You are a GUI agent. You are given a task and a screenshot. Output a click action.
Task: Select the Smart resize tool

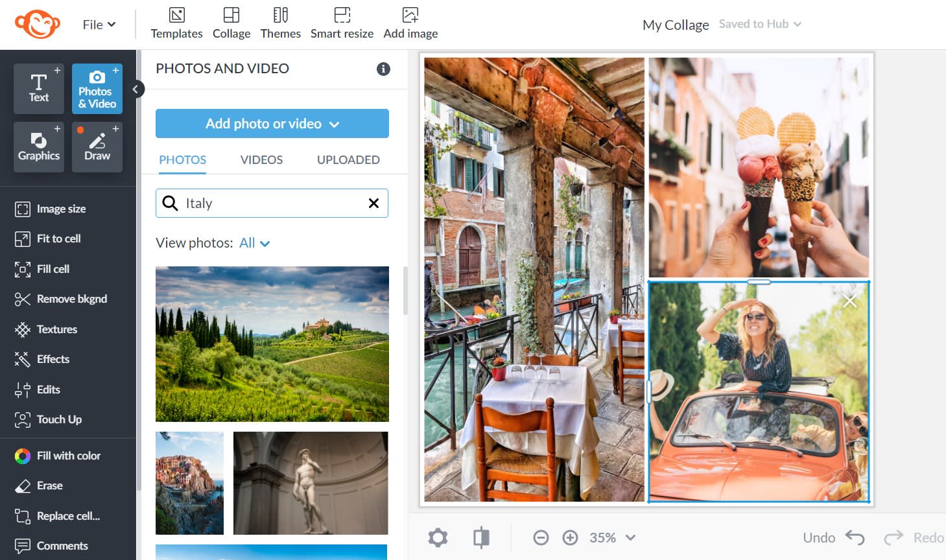coord(342,23)
